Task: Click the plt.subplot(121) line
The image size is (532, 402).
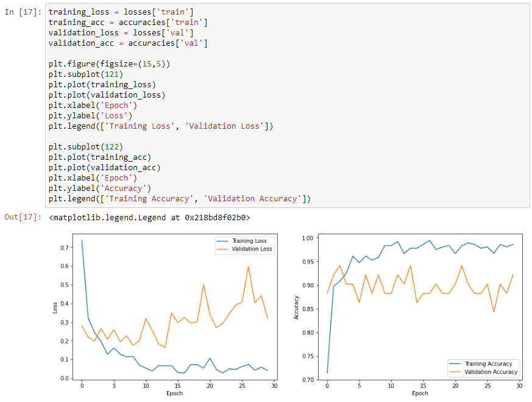Action: 86,74
